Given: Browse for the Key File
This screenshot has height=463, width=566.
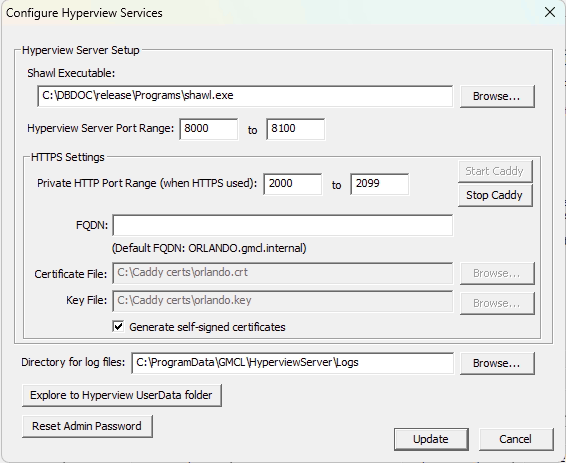Looking at the screenshot, I should click(x=497, y=303).
